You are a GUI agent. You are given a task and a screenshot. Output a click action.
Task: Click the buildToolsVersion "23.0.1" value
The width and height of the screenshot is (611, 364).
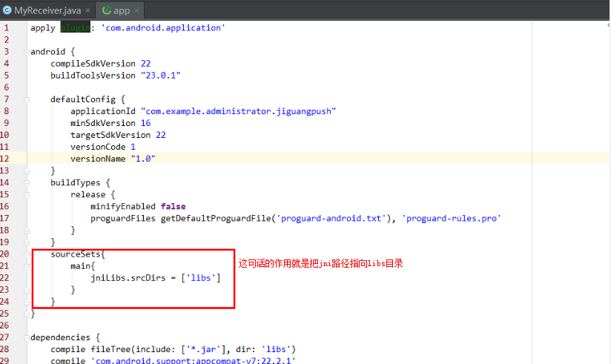tap(161, 75)
